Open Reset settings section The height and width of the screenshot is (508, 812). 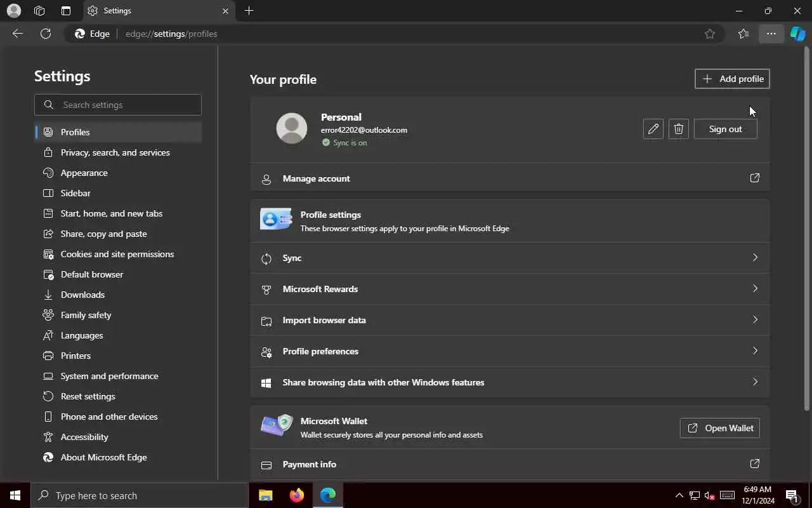tap(118, 396)
